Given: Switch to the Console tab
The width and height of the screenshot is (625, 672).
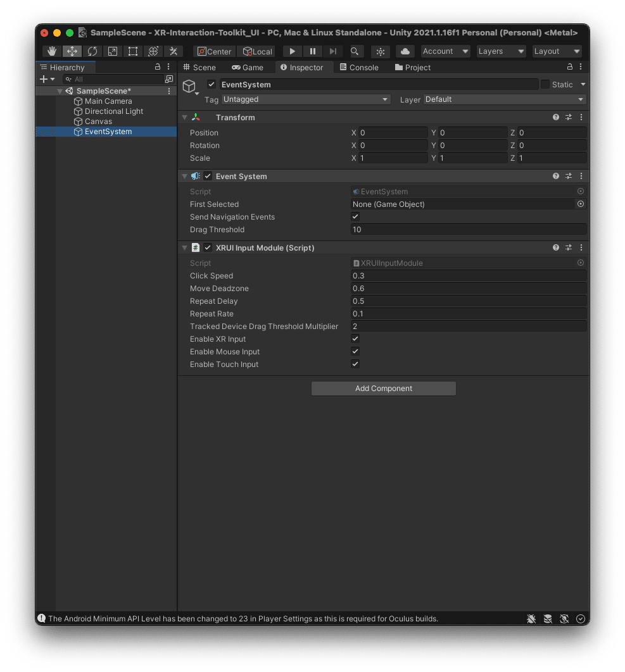Looking at the screenshot, I should tap(359, 67).
